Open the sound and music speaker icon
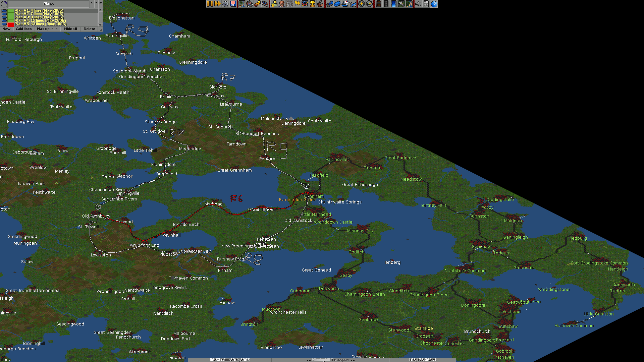The height and width of the screenshot is (362, 644). (418, 4)
